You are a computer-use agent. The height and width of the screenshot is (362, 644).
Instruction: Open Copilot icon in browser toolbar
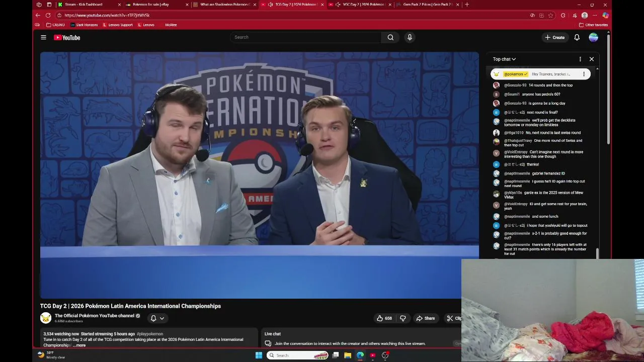pyautogui.click(x=605, y=15)
